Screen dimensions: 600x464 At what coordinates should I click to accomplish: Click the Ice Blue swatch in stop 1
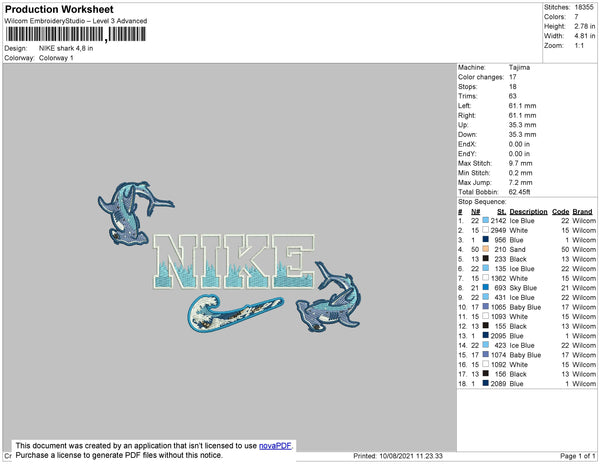click(x=486, y=220)
